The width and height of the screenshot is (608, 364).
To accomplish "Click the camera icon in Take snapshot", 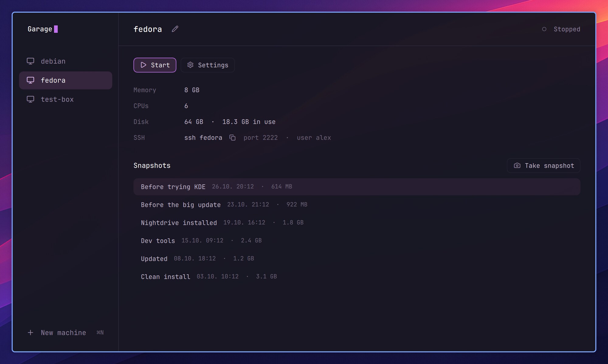I will (517, 165).
